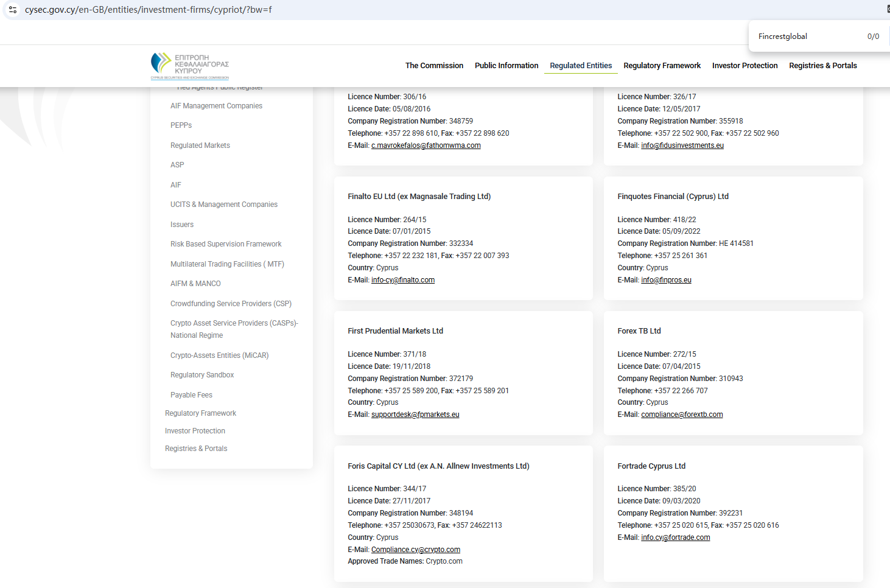The width and height of the screenshot is (890, 588).
Task: Open the Regulatory Sandbox sidebar link
Action: [202, 375]
